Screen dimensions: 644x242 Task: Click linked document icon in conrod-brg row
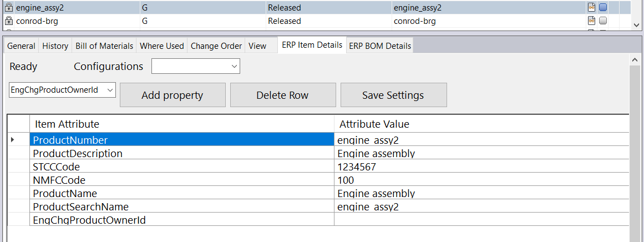592,21
